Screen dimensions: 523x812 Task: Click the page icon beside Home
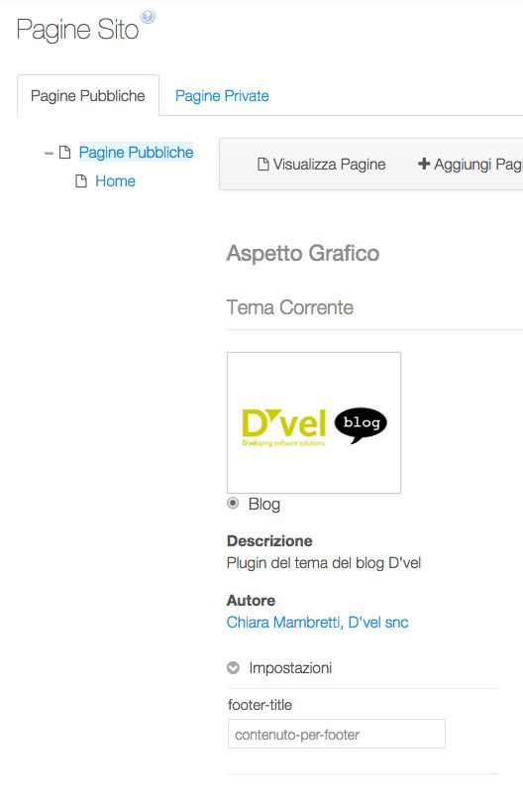pos(81,181)
